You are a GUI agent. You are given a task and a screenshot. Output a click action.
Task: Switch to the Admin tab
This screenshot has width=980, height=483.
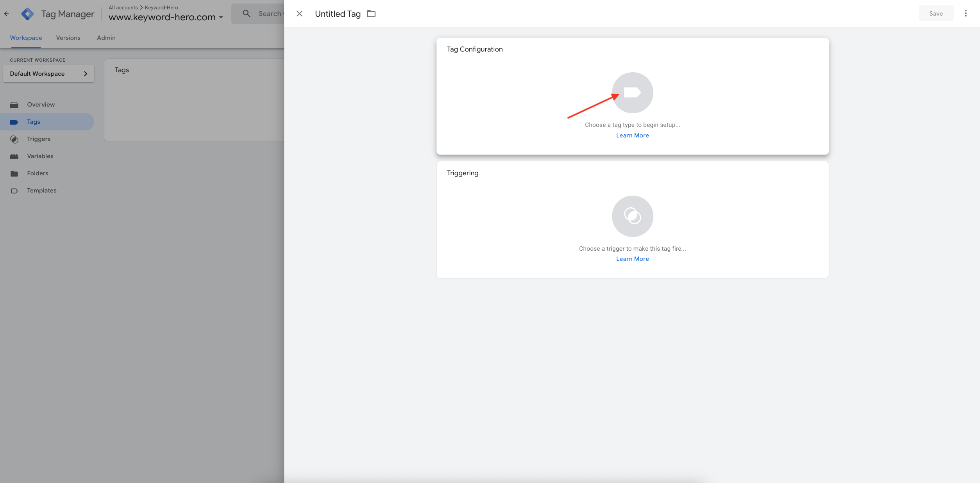[x=106, y=38]
